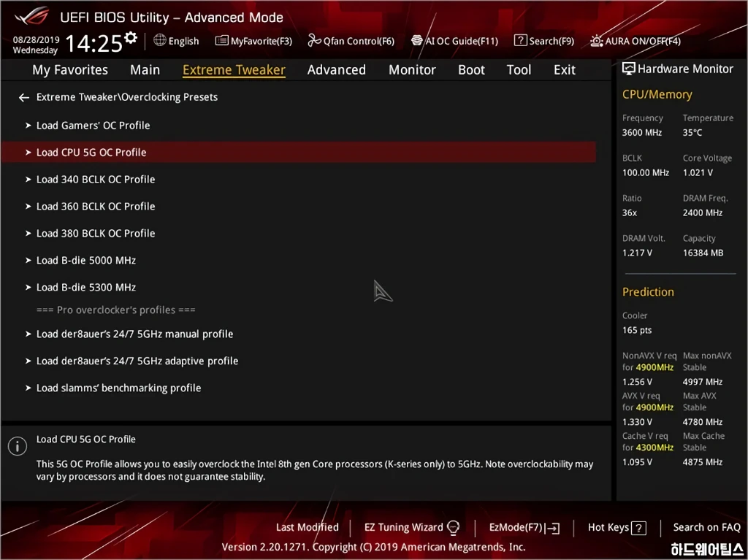Switch to EzMode(F7)
The width and height of the screenshot is (748, 560).
pos(524,528)
